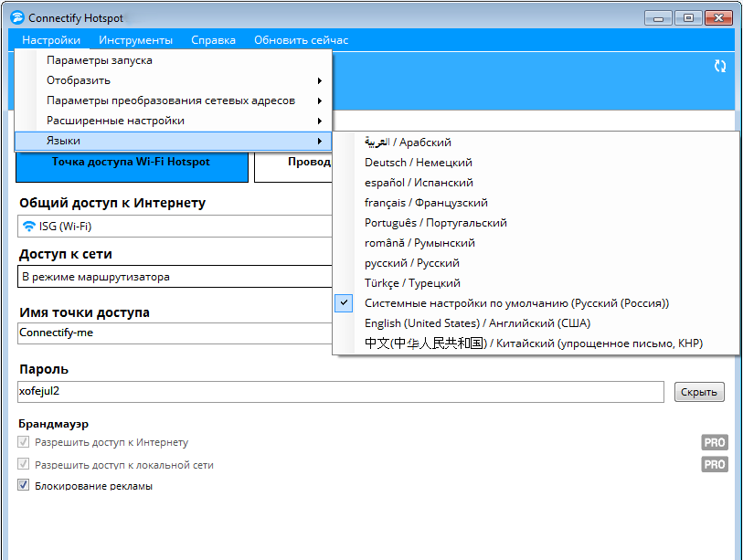Image resolution: width=743 pixels, height=560 pixels.
Task: Click Обновить сейчас in menu bar
Action: pos(301,40)
